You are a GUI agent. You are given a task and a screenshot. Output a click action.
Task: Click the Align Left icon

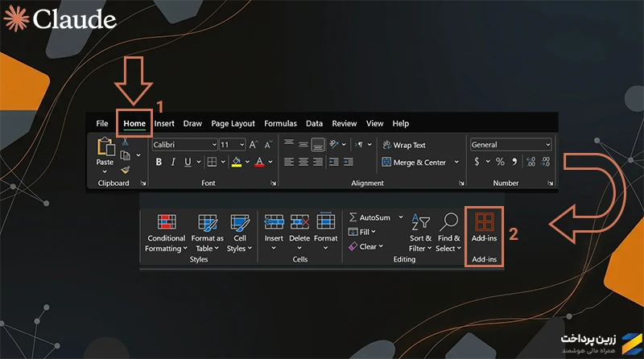(289, 162)
